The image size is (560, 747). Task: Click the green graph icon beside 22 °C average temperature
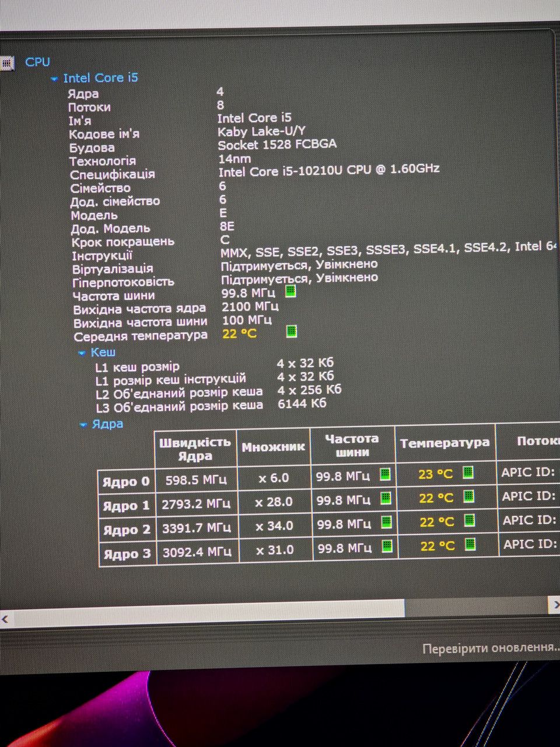pos(292,331)
